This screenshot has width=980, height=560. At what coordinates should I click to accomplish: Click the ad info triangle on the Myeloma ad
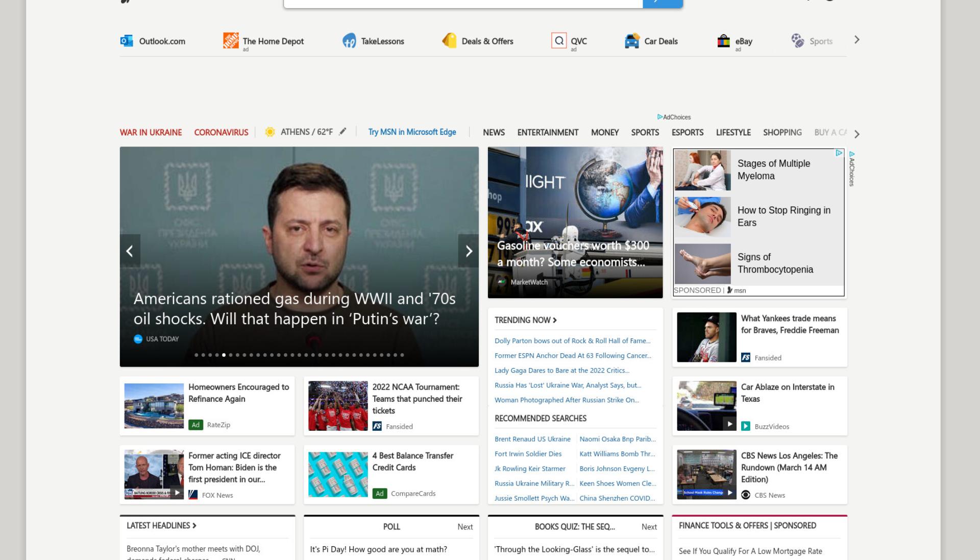[839, 153]
